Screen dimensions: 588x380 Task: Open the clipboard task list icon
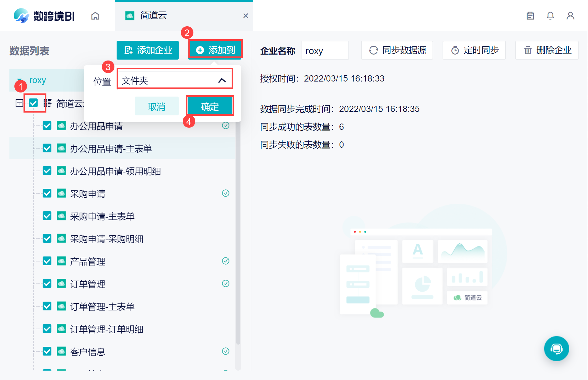point(530,16)
